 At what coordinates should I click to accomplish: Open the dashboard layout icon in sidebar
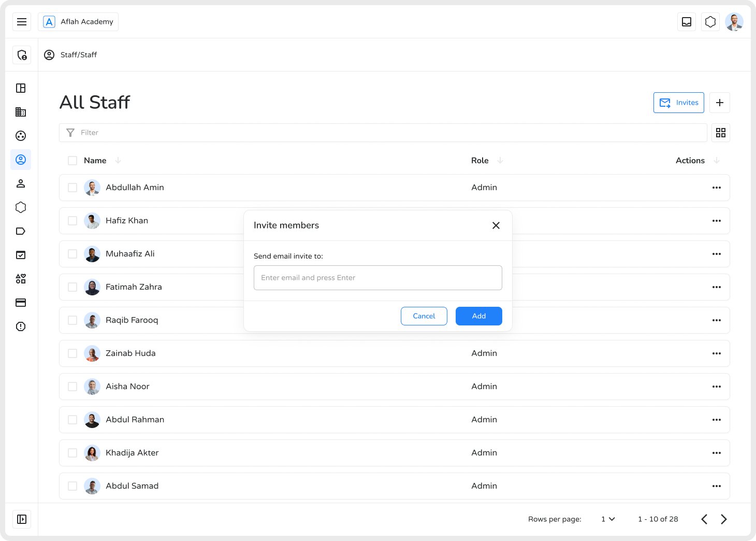(x=21, y=88)
